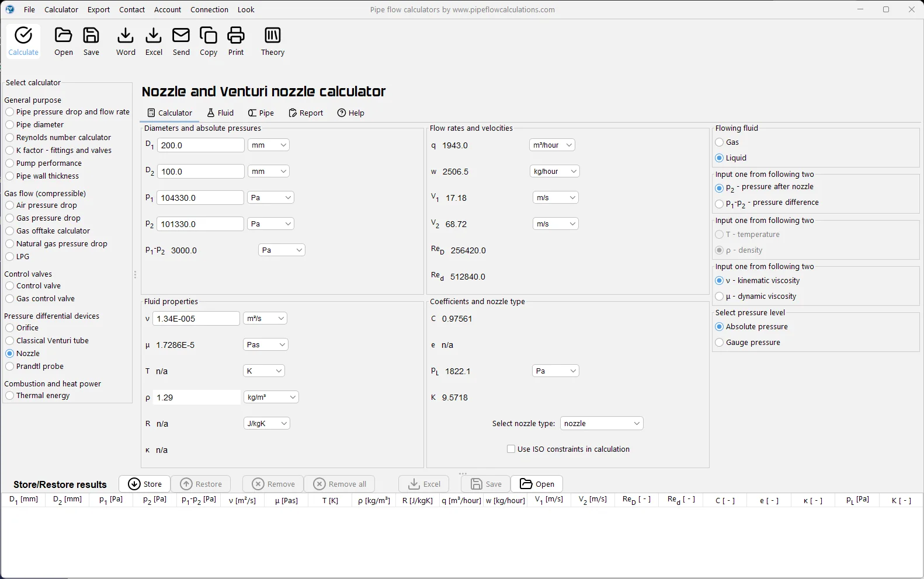Export results to Word
The width and height of the screenshot is (924, 579).
(126, 41)
